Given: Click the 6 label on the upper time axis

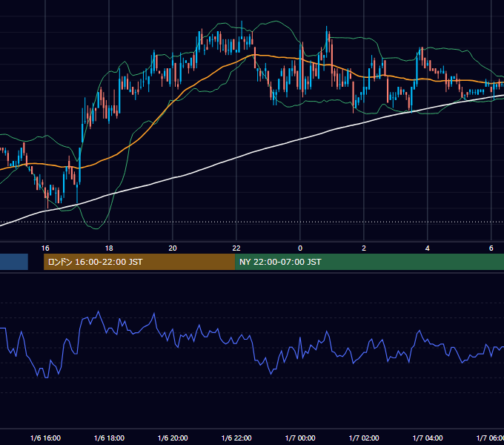Looking at the screenshot, I should pyautogui.click(x=491, y=248).
